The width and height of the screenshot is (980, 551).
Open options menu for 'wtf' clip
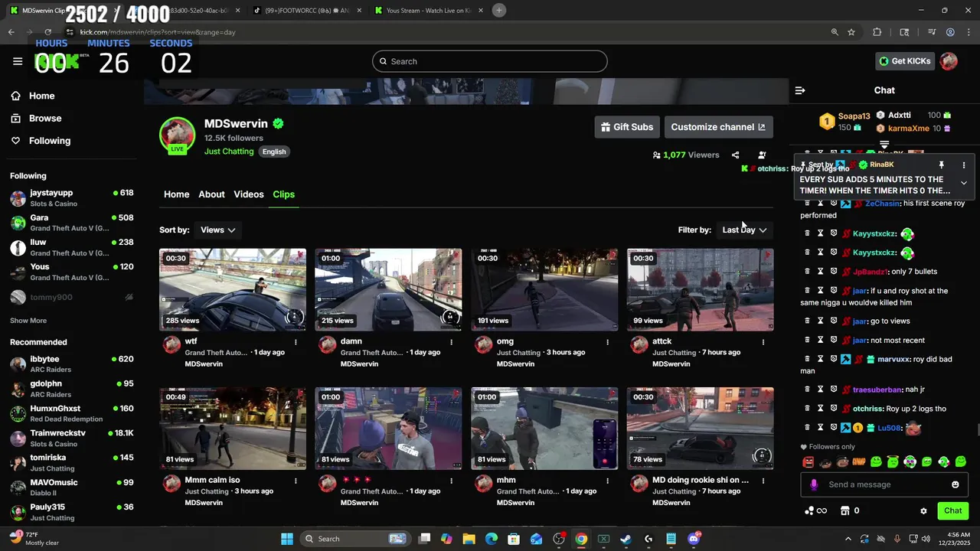click(x=296, y=342)
